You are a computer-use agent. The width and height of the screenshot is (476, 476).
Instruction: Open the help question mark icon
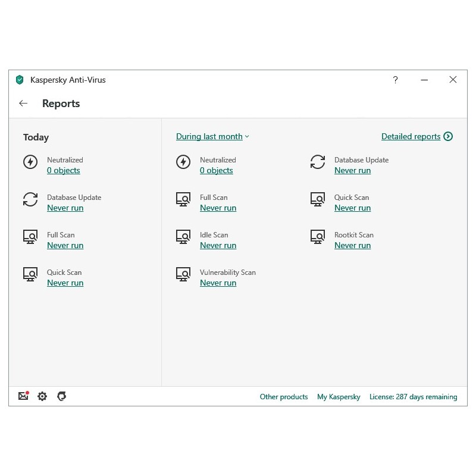click(x=395, y=80)
